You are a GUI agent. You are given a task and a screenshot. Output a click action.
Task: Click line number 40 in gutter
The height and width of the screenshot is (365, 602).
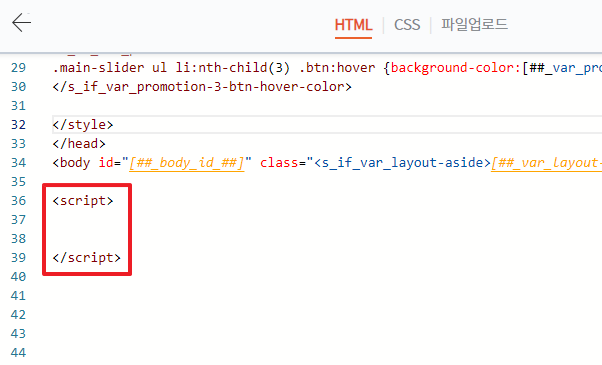click(x=18, y=277)
